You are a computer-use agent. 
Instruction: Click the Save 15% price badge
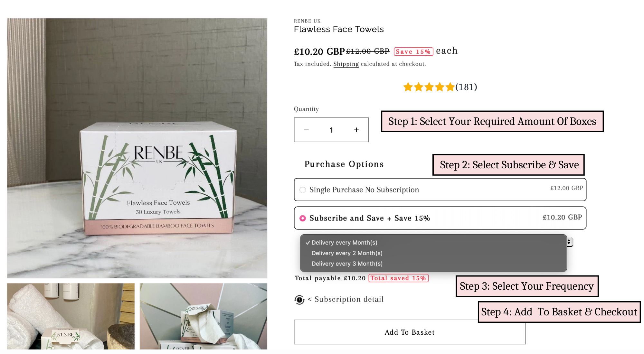coord(413,51)
